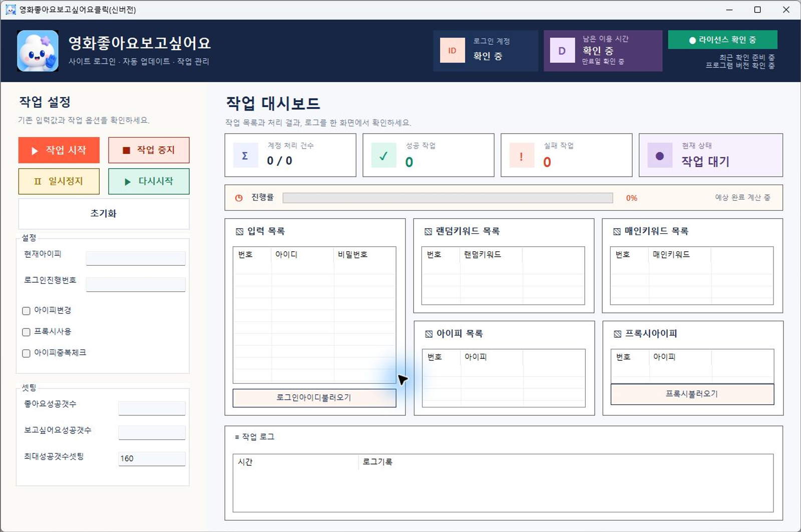Click the sigma icon in 계정 처리 건수 card
This screenshot has width=801, height=532.
pos(245,155)
